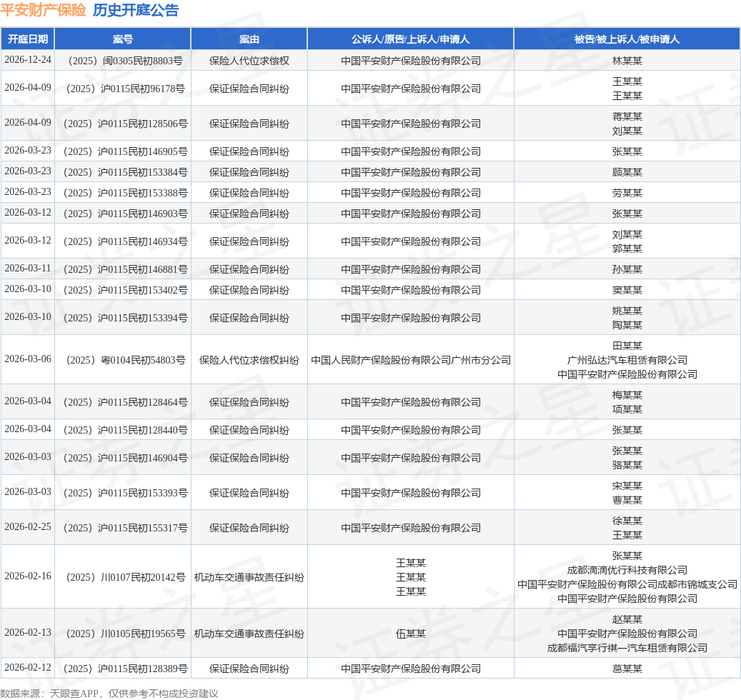Click the 被告/被上诉人/被申请人 column header
The height and width of the screenshot is (700, 741).
coord(627,39)
